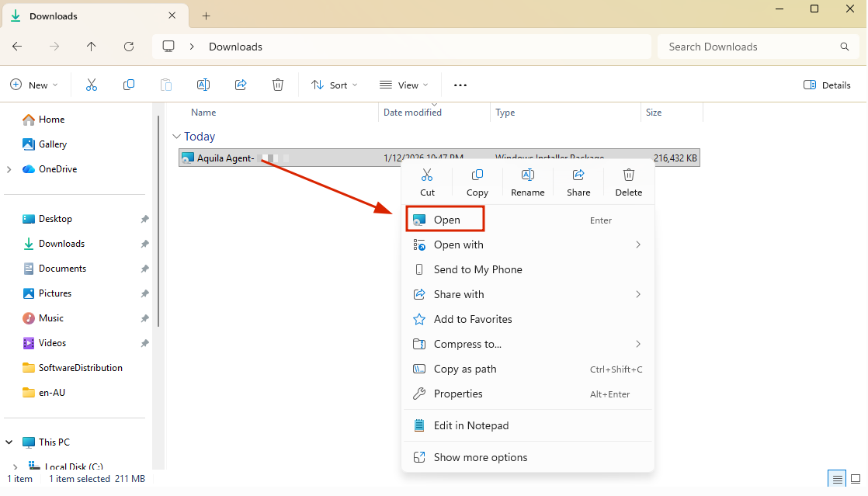This screenshot has height=496, width=868.
Task: Collapse the Today file group
Action: click(177, 137)
